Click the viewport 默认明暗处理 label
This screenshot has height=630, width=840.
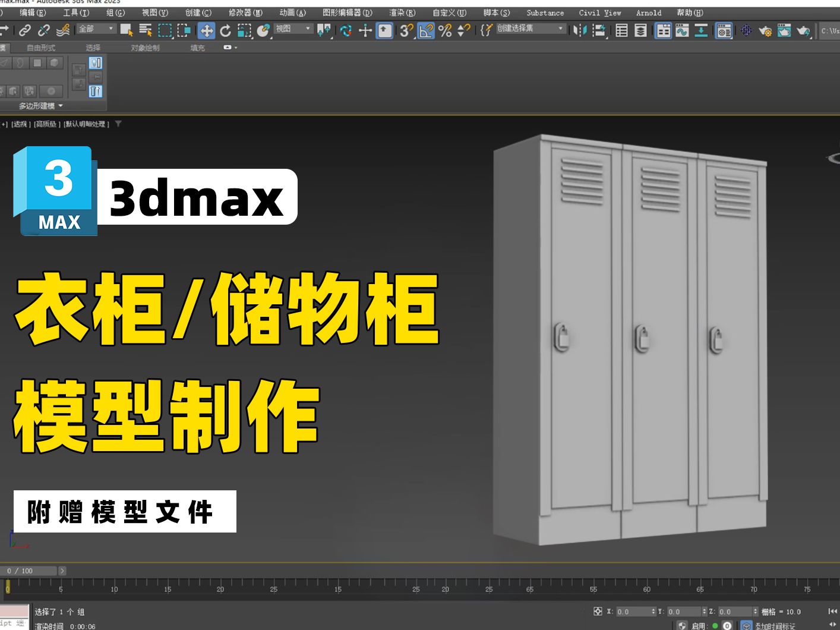(86, 124)
